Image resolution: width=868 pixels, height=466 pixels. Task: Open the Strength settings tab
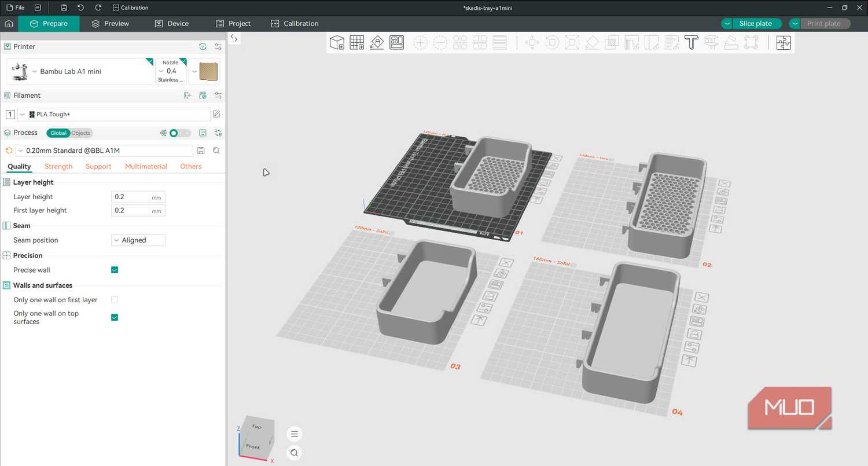coord(58,166)
